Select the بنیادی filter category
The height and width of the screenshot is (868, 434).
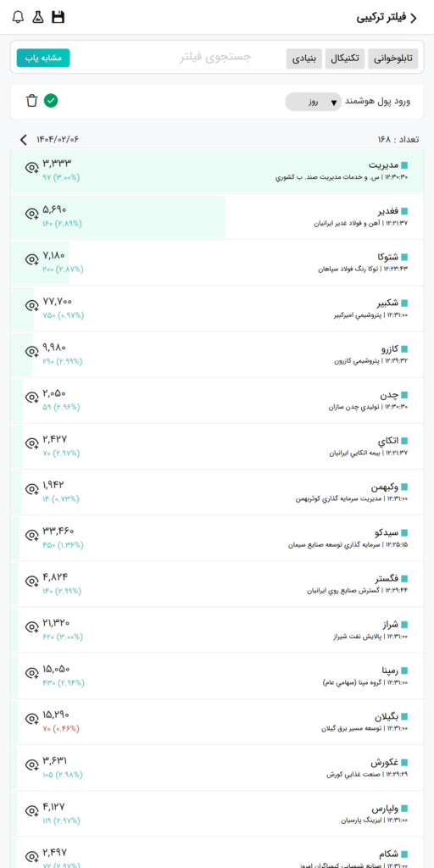coord(304,58)
